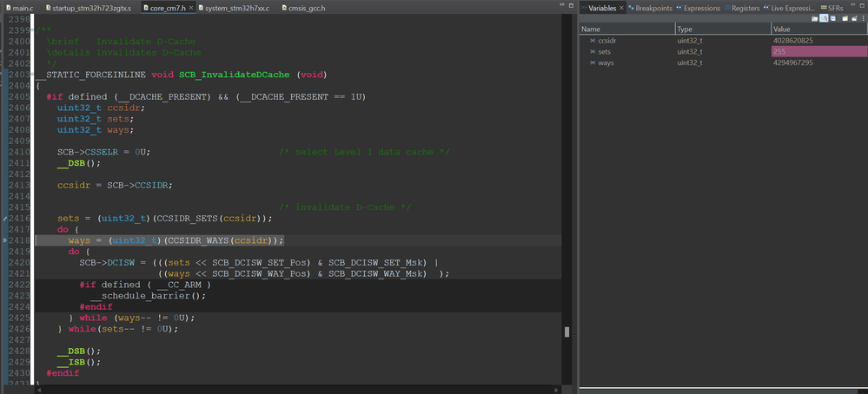The image size is (868, 394).
Task: Open the Registers tab
Action: pyautogui.click(x=745, y=8)
